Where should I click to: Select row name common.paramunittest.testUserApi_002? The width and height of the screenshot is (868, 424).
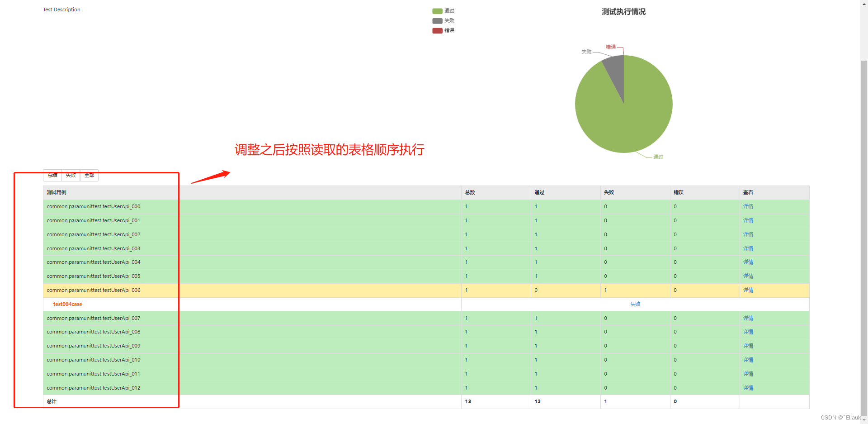[x=94, y=234]
